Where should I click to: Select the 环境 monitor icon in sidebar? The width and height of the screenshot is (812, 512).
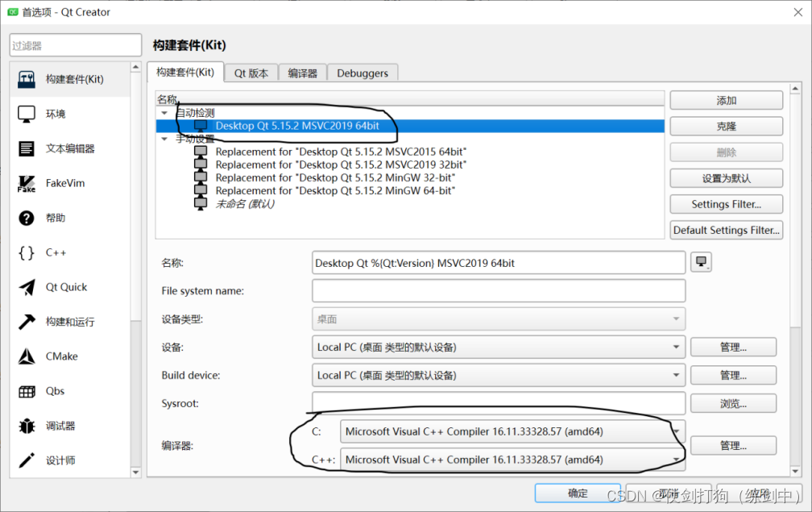click(27, 114)
